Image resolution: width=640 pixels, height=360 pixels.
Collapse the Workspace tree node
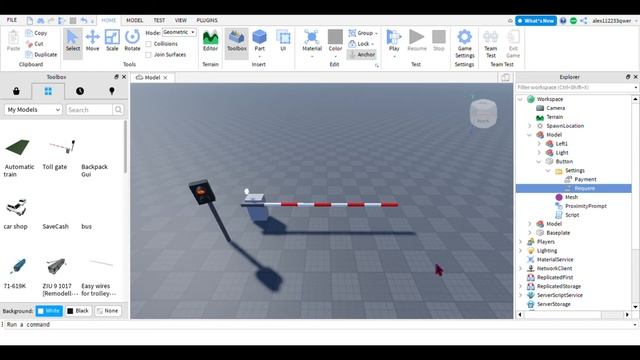(x=520, y=99)
